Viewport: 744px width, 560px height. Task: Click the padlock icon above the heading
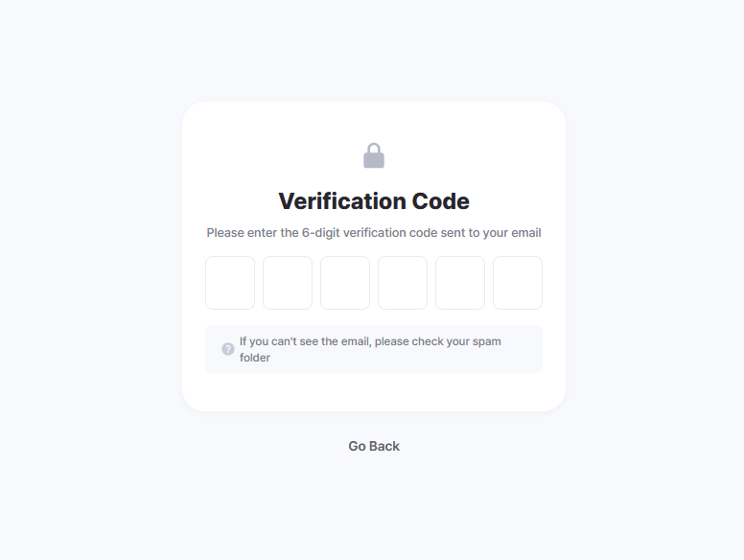(374, 155)
